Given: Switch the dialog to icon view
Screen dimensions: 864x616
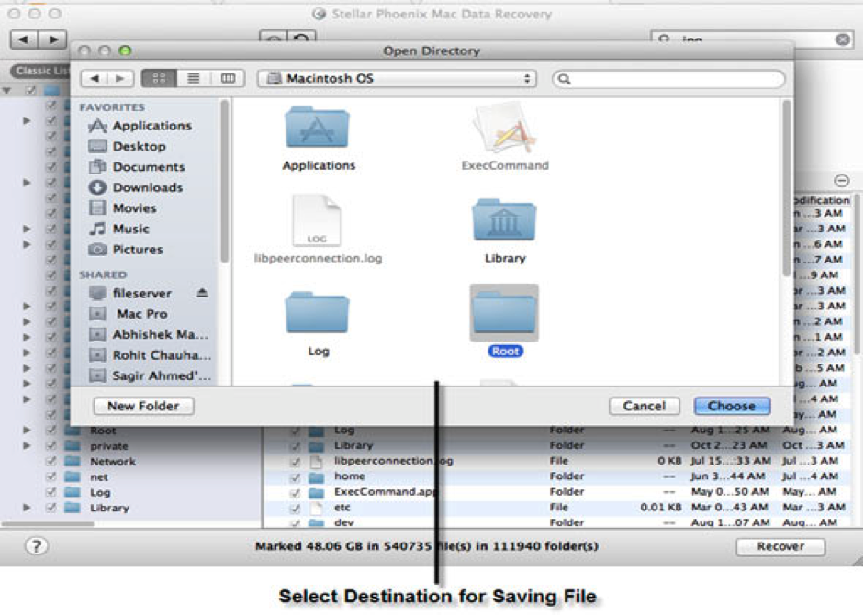Looking at the screenshot, I should click(159, 78).
